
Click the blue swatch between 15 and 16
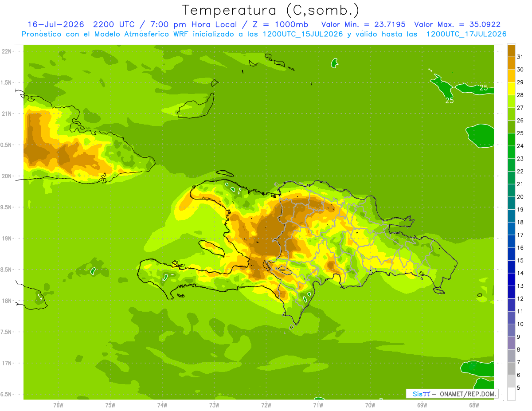[511, 254]
